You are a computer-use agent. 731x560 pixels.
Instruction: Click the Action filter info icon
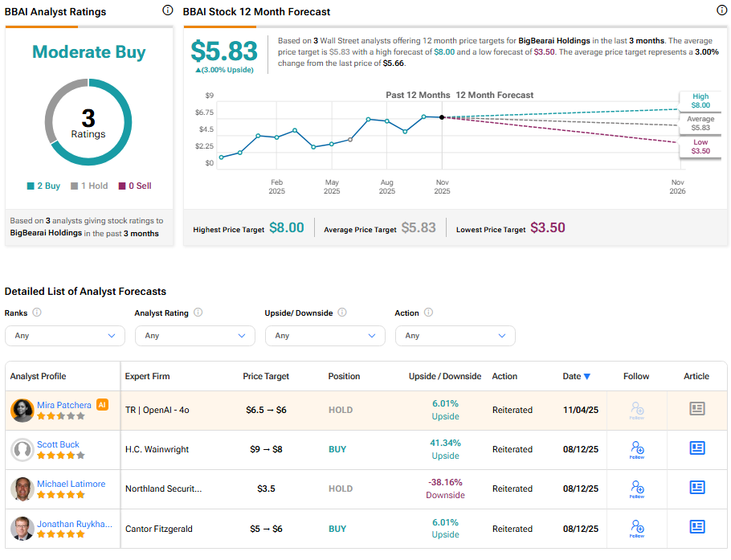(x=428, y=313)
